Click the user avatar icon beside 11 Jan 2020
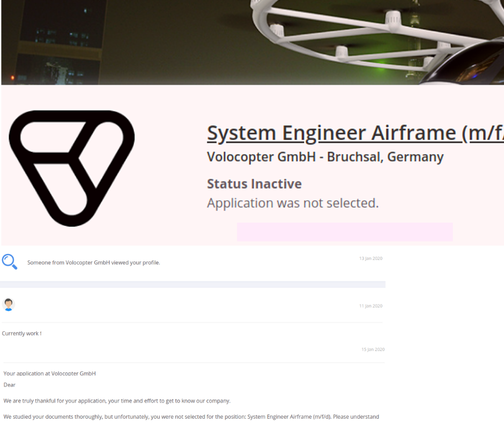Viewport: 504px width, 423px height. (x=9, y=304)
